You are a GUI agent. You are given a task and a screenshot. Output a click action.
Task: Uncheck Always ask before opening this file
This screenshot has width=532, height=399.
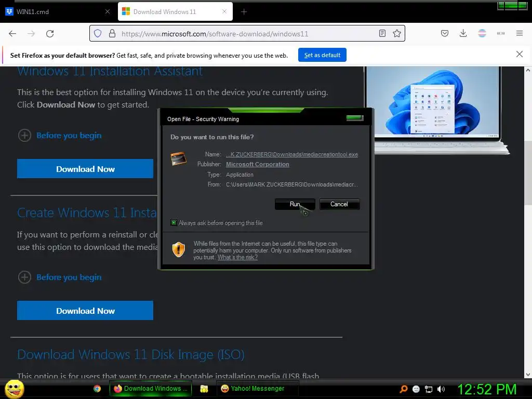pyautogui.click(x=174, y=222)
